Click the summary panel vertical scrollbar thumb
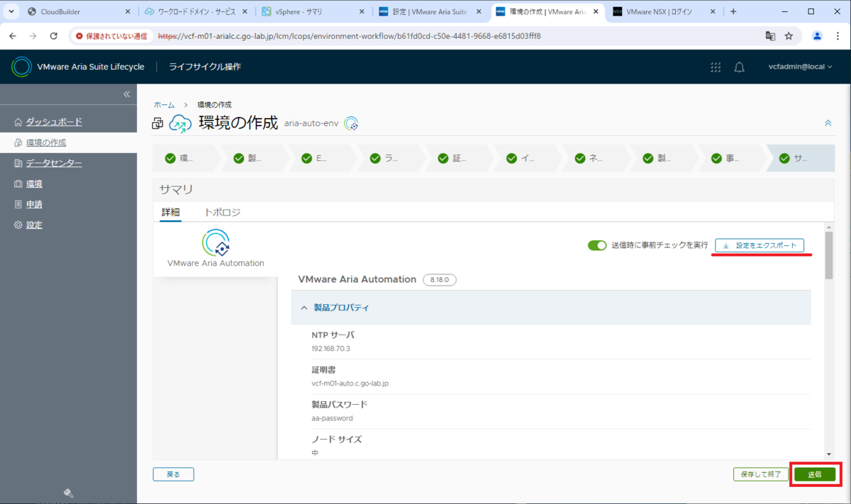This screenshot has height=504, width=851. tap(828, 256)
